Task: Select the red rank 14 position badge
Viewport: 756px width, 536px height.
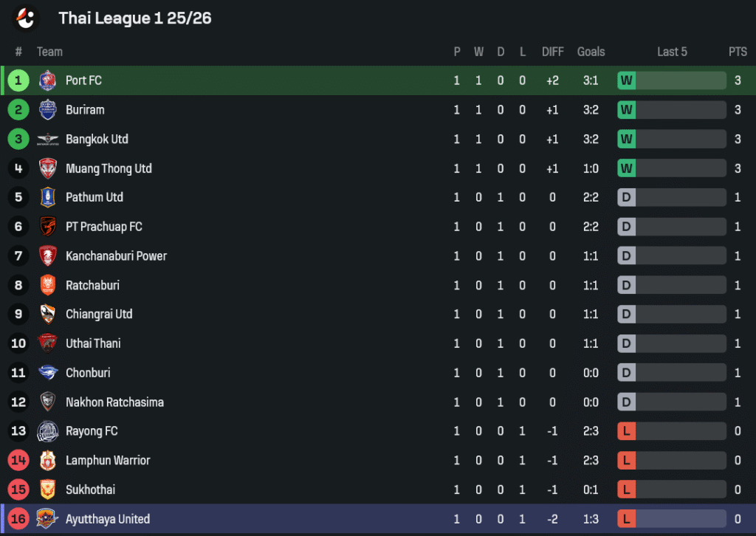Action: tap(18, 460)
